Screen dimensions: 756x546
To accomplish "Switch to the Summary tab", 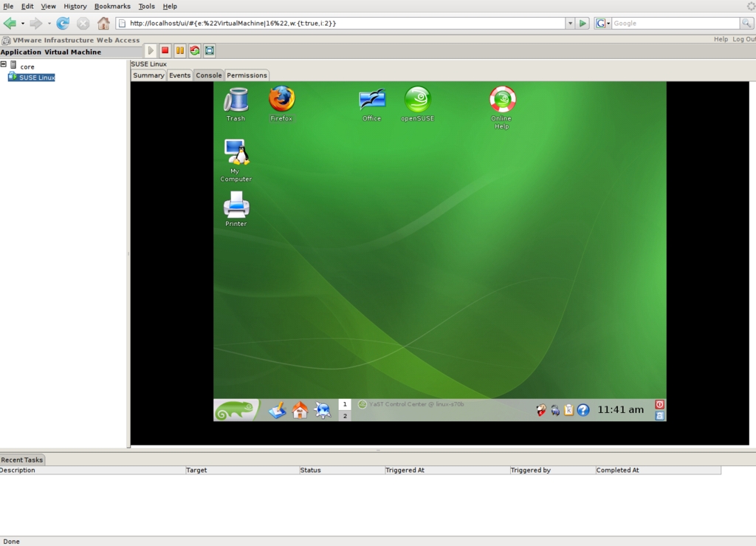I will tap(148, 75).
